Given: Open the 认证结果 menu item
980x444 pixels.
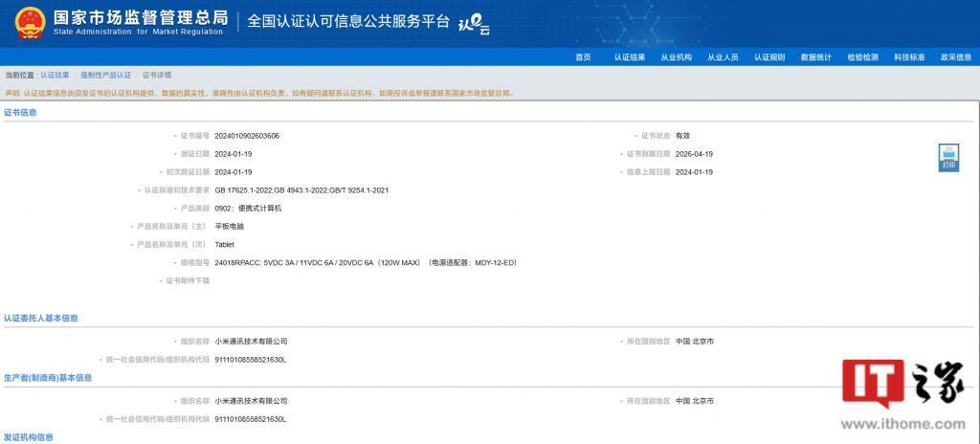Looking at the screenshot, I should (630, 56).
